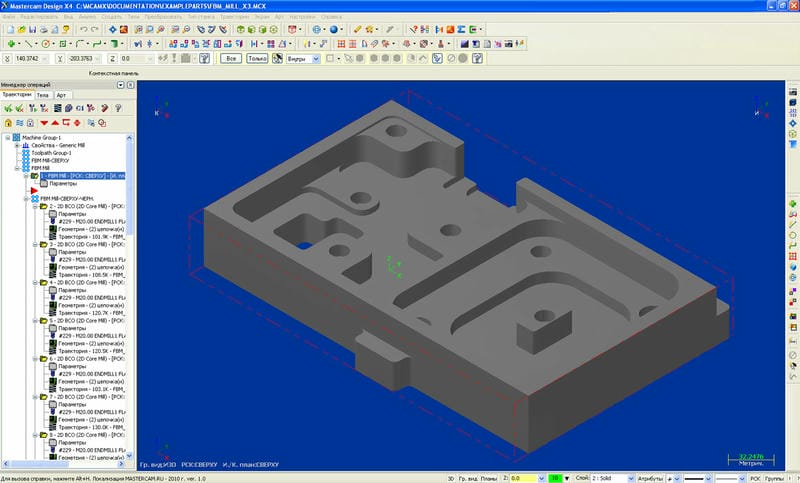
Task: Toggle the 3D mode button in status bar
Action: [x=451, y=478]
